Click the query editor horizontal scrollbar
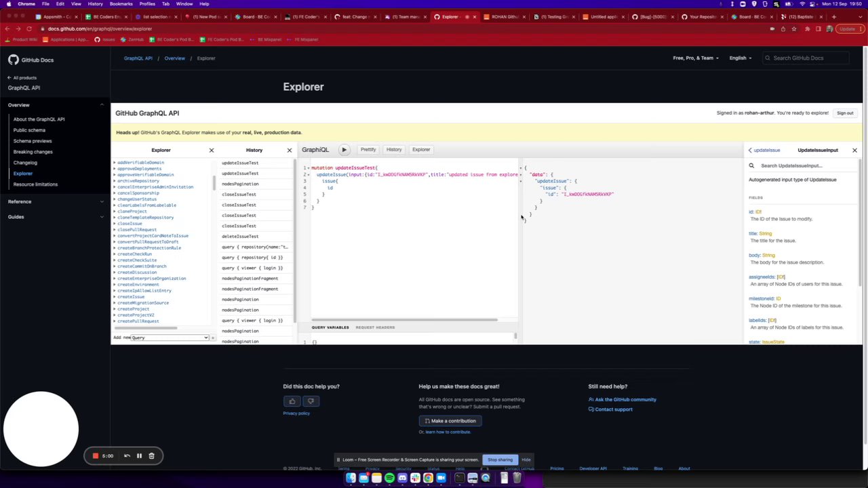The image size is (868, 488). pos(405,320)
